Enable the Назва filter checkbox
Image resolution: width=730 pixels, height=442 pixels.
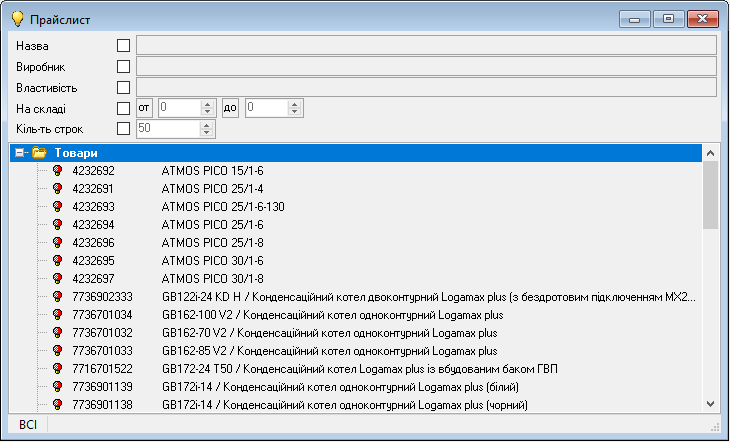point(124,45)
